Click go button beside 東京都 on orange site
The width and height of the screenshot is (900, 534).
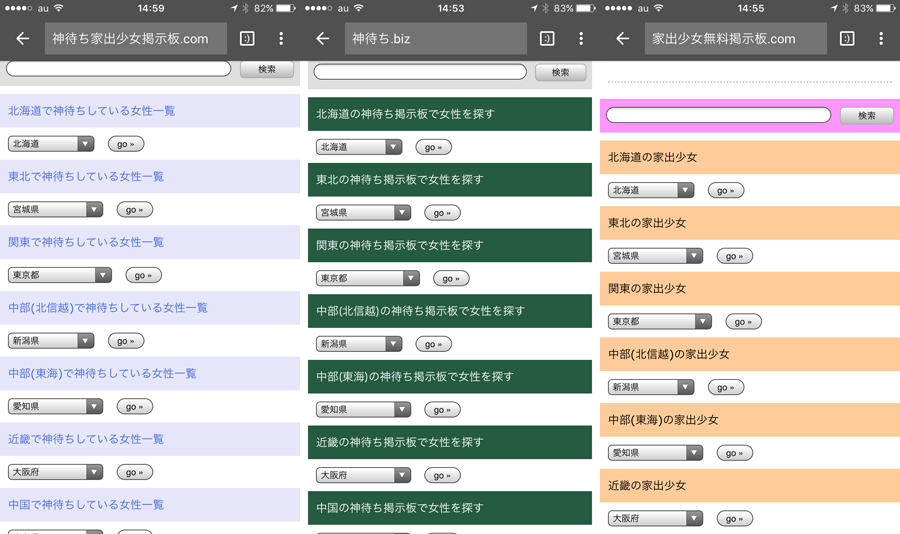(x=744, y=322)
